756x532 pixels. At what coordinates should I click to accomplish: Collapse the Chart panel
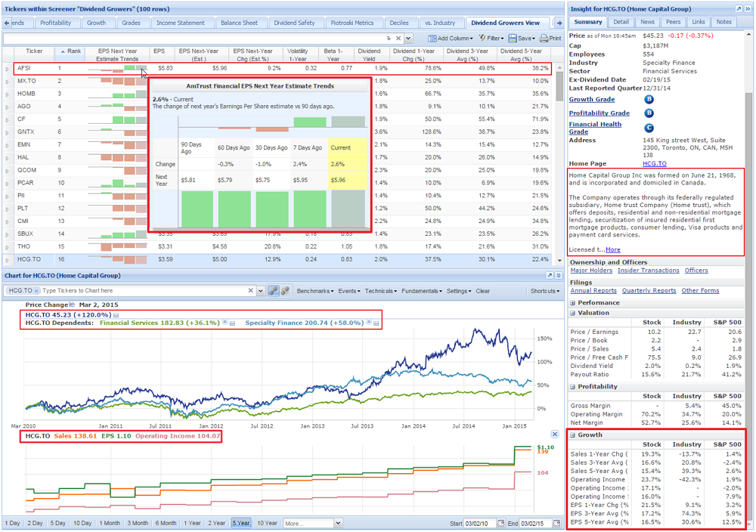point(559,276)
